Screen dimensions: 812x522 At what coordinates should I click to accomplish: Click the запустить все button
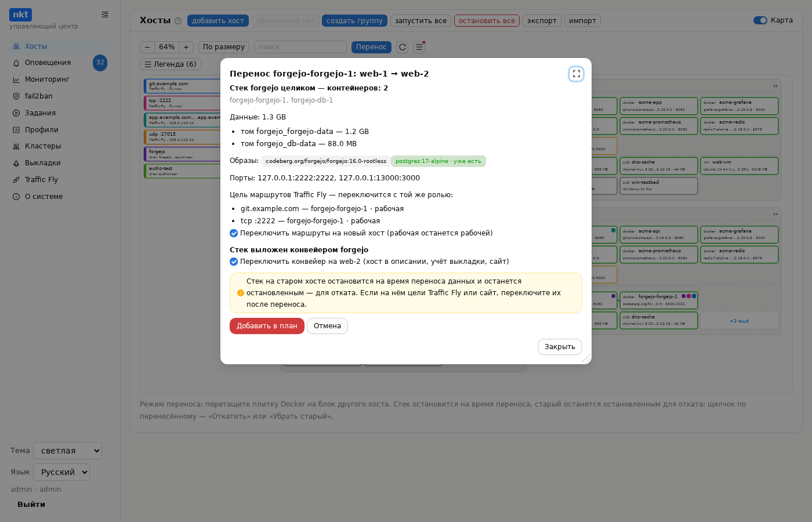pyautogui.click(x=420, y=21)
